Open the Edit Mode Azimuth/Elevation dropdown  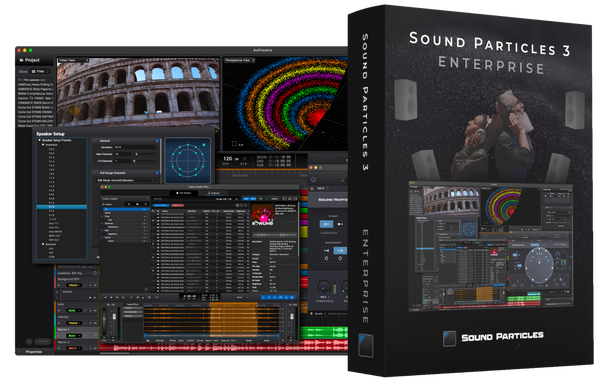point(125,180)
